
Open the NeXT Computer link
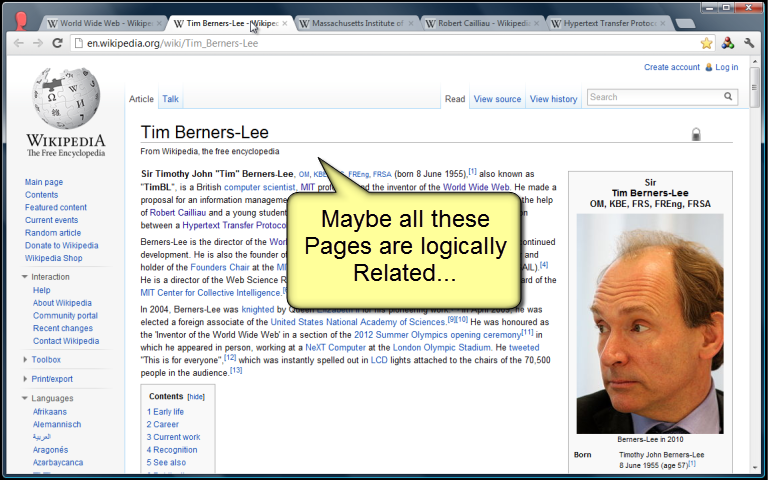tap(336, 348)
